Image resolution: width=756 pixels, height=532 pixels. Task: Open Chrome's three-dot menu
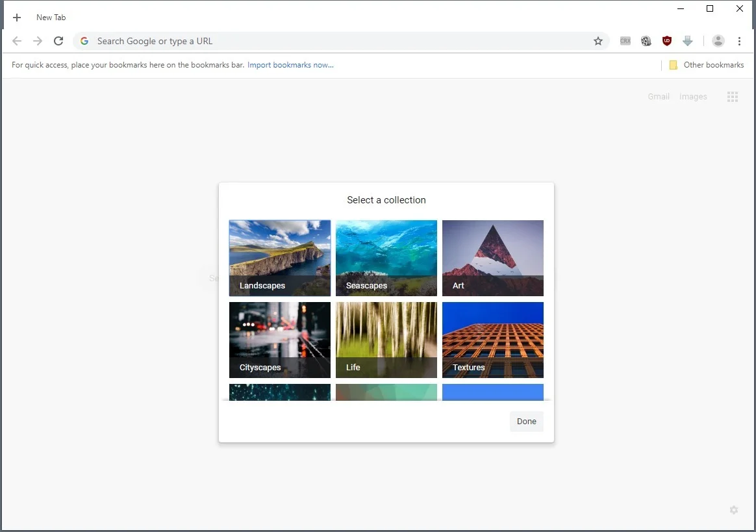[739, 41]
